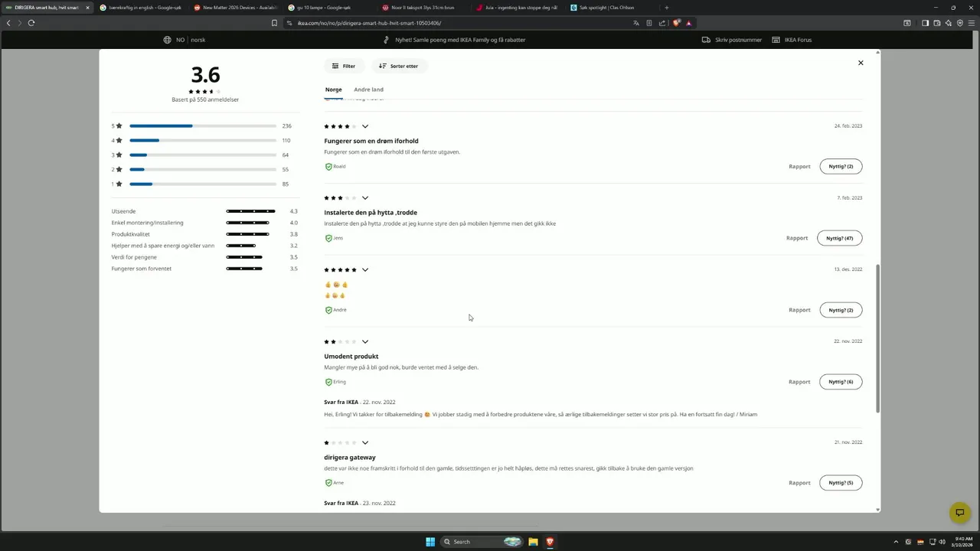Switch to gu 10 lampe Google tab
The width and height of the screenshot is (980, 551).
coord(329,8)
